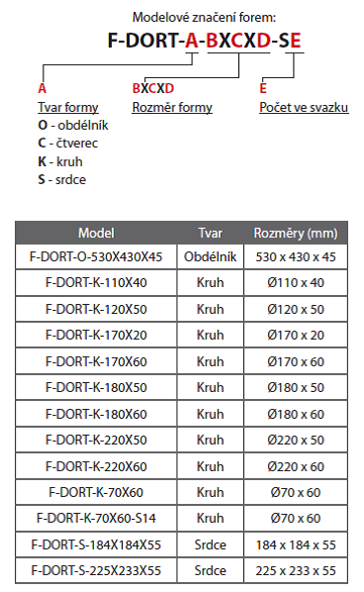This screenshot has height=592, width=364.
Task: Click the F-DORT-O-530X430X45 model cell
Action: pos(96,257)
